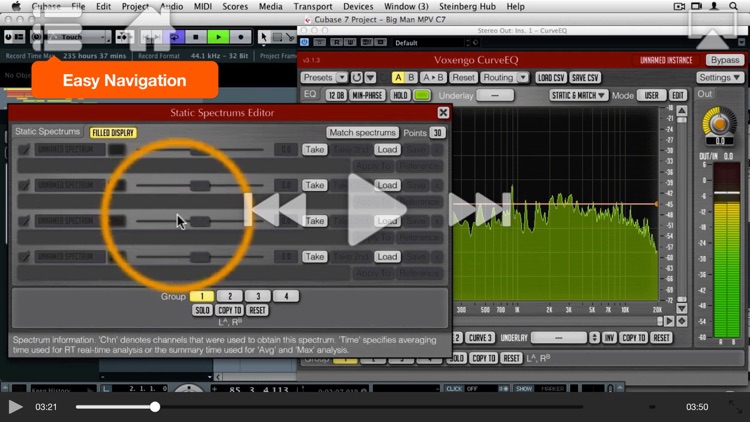Click the spectrum zoom-out down triangle
750x422 pixels.
[682, 309]
